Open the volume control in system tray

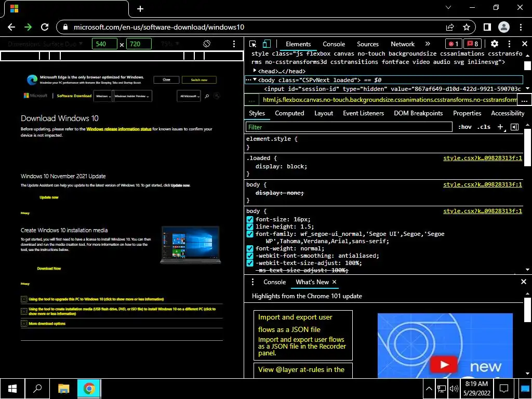point(453,389)
